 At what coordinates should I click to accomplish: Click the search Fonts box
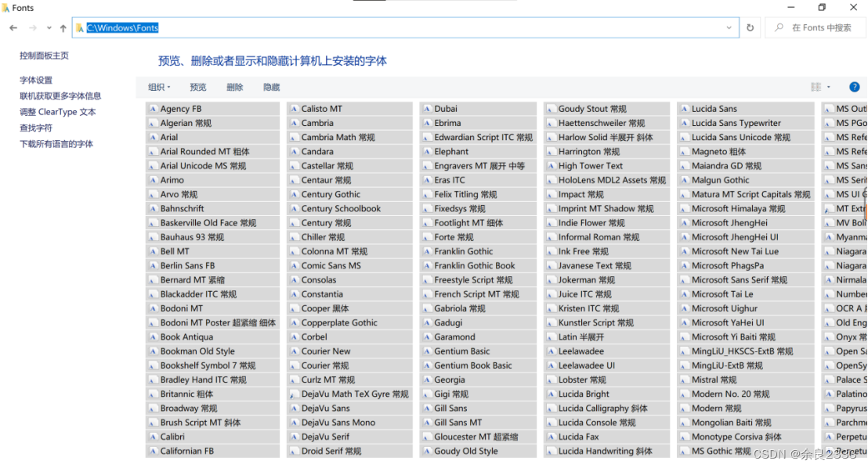click(x=816, y=27)
